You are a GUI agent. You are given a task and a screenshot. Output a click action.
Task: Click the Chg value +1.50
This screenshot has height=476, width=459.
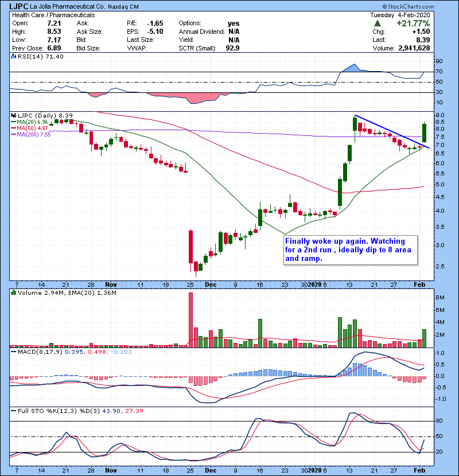[421, 32]
